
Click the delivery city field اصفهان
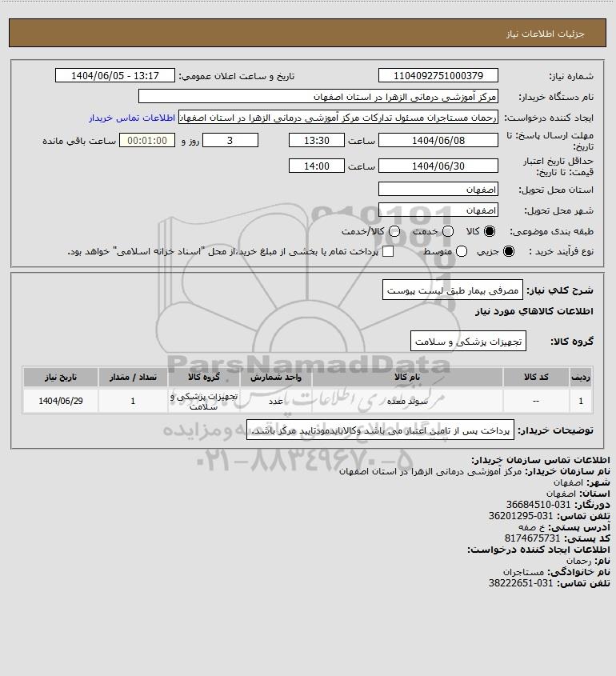click(x=438, y=210)
